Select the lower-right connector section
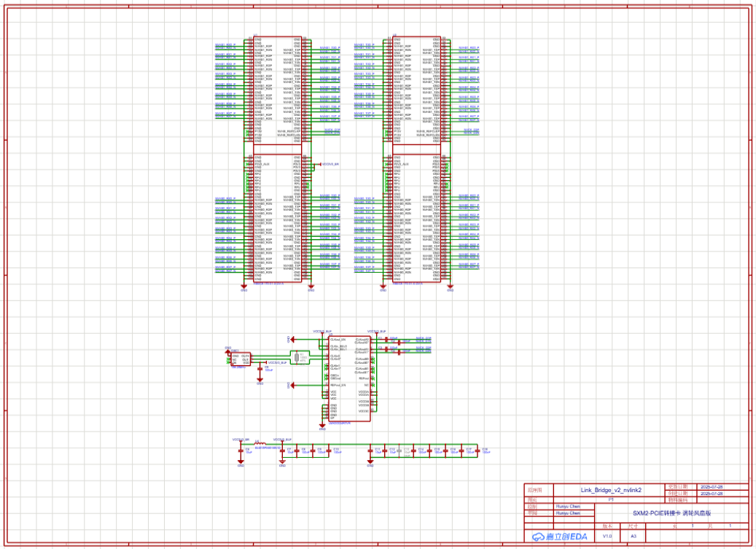The width and height of the screenshot is (756, 549). pyautogui.click(x=417, y=219)
